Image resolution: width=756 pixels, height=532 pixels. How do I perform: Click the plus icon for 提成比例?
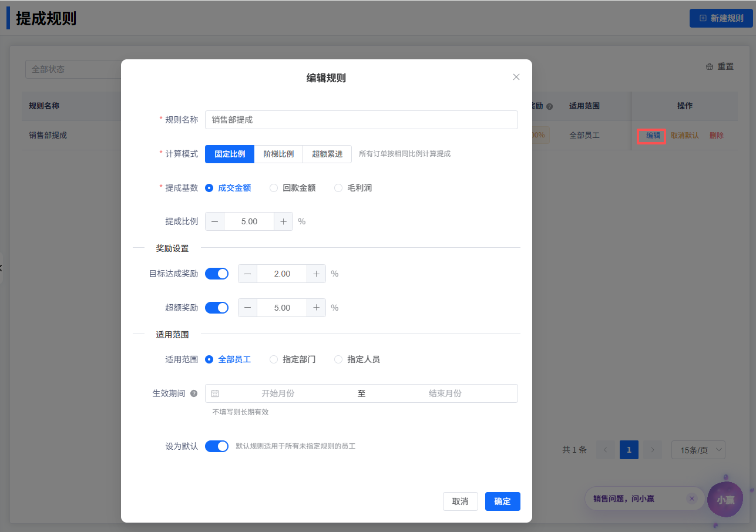pyautogui.click(x=283, y=221)
